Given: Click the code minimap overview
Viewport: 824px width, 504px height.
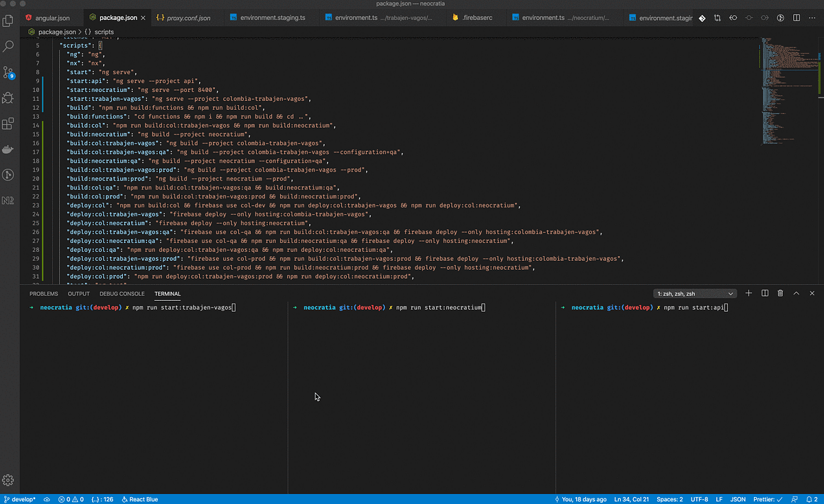Looking at the screenshot, I should pyautogui.click(x=790, y=93).
